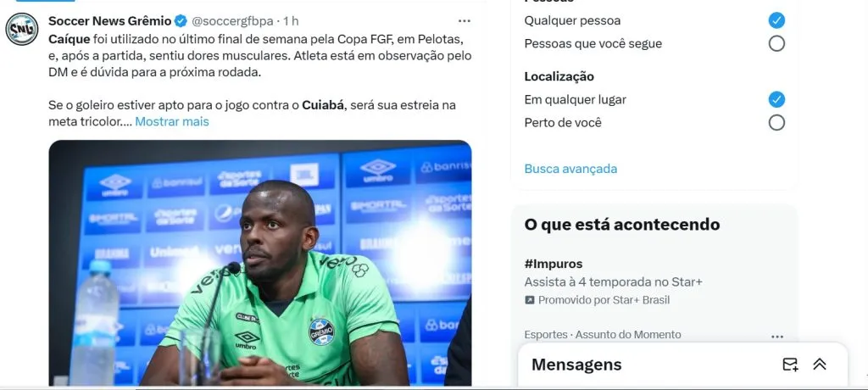
Task: Expand tweet text with 'Mostrar mais'
Action: click(172, 121)
